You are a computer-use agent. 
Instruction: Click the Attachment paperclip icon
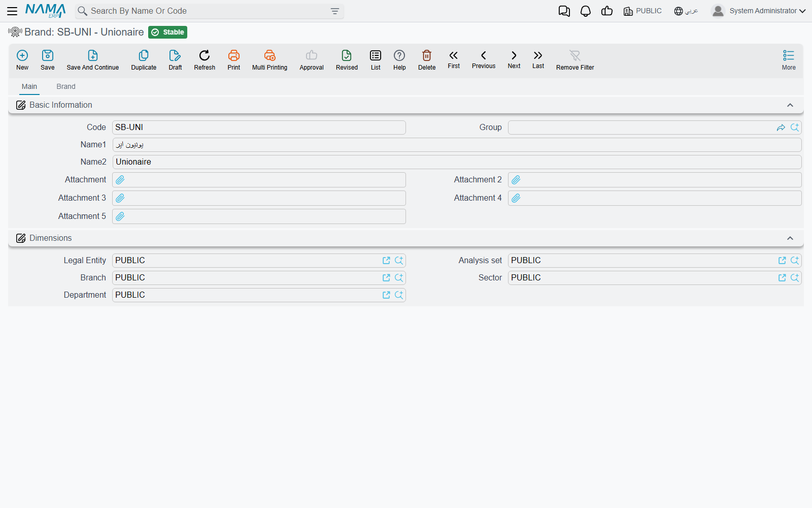point(120,180)
